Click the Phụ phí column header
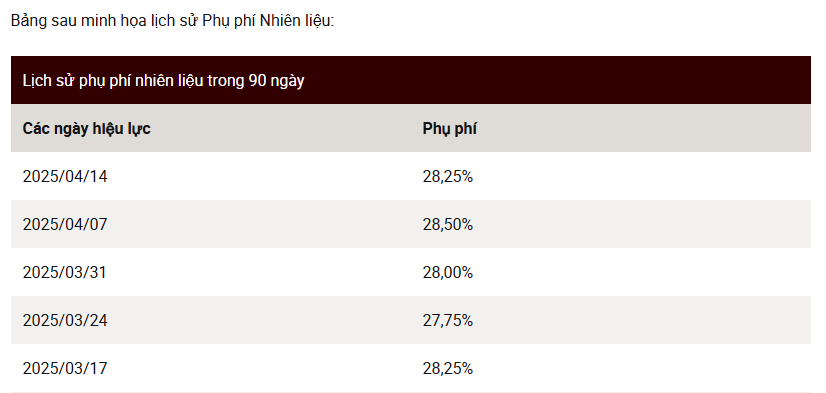This screenshot has height=393, width=826. point(449,129)
